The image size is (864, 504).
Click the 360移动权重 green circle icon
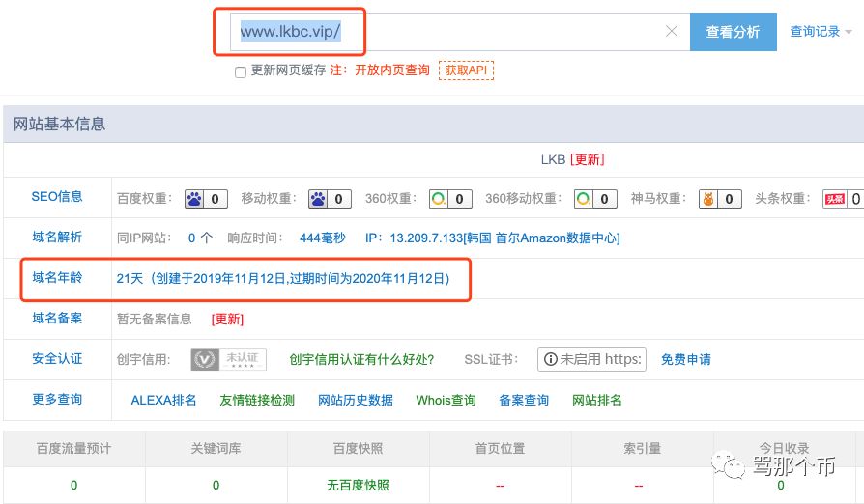pos(584,199)
